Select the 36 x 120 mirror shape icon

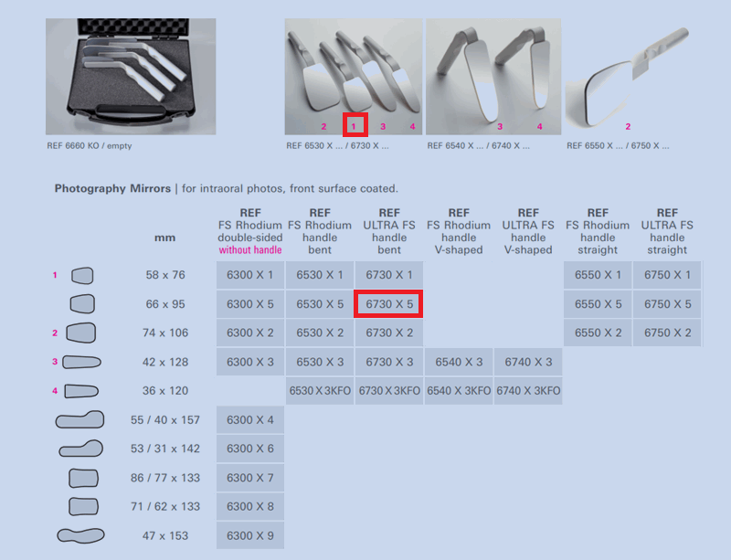[x=81, y=391]
